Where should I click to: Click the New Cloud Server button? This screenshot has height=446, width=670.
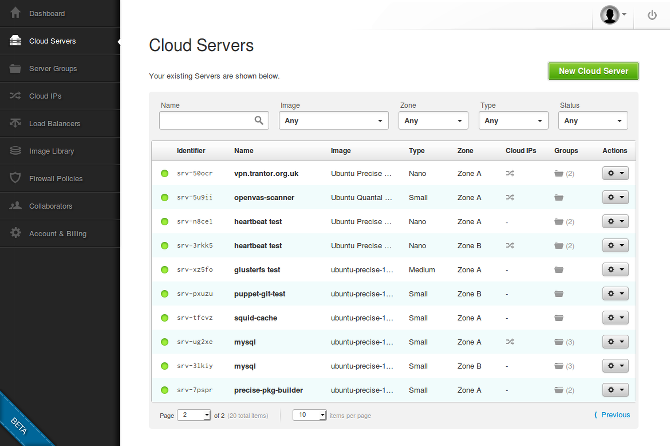click(593, 71)
